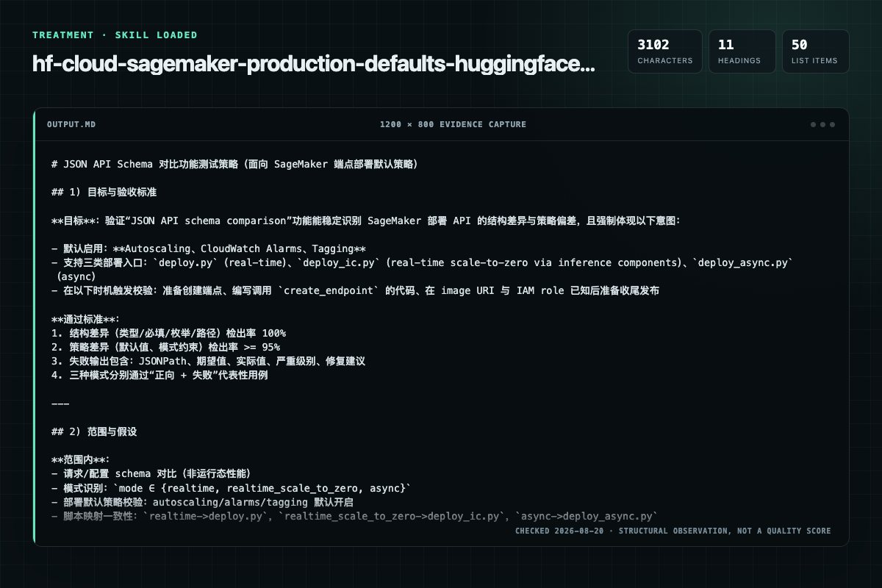Click the "**范围内**:" line
Viewport: 882px width, 588px height.
(x=81, y=460)
